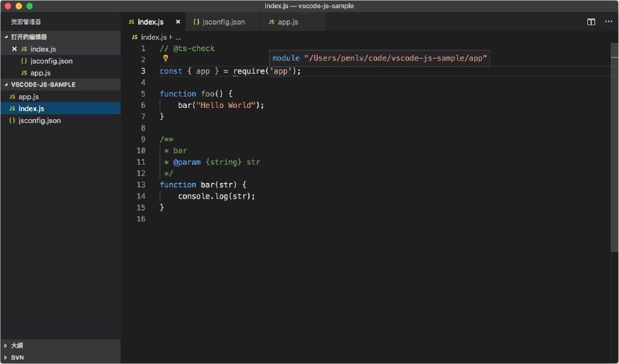Open jsconfig.json in open editors list

pyautogui.click(x=61, y=61)
